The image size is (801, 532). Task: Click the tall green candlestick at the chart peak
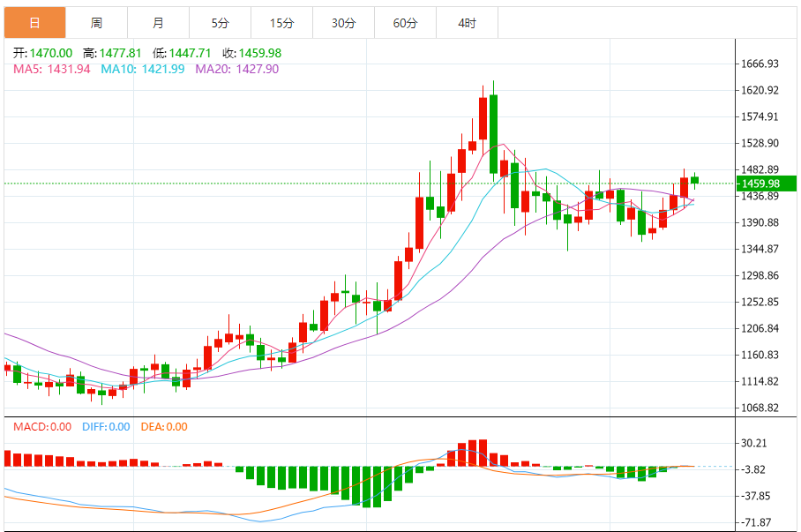click(493, 137)
